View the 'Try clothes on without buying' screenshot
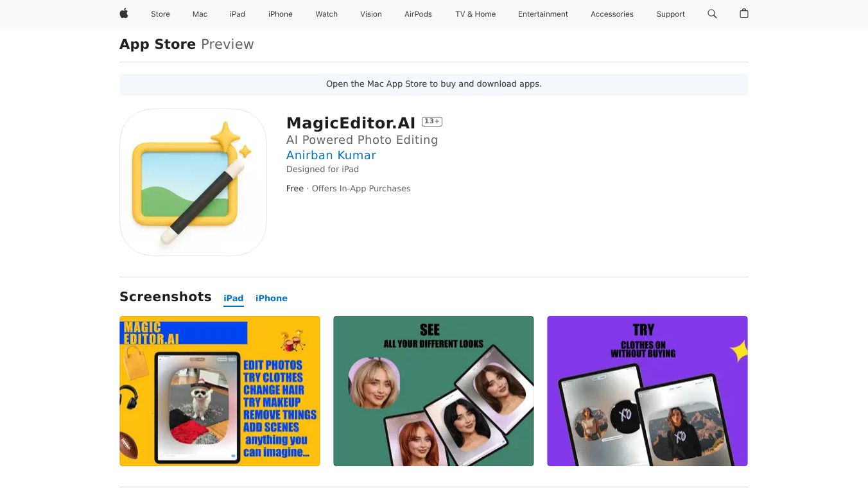Screen dimensions: 868x488 [x=647, y=391]
